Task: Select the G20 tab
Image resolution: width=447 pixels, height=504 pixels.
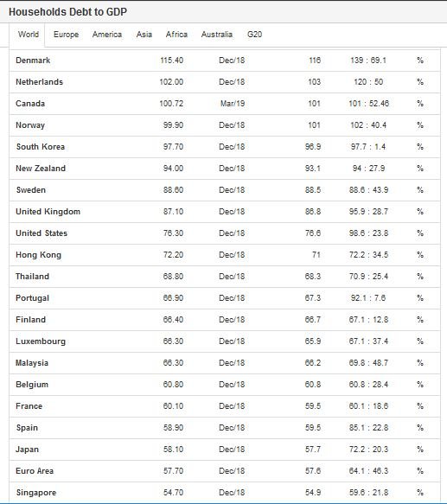Action: (254, 35)
